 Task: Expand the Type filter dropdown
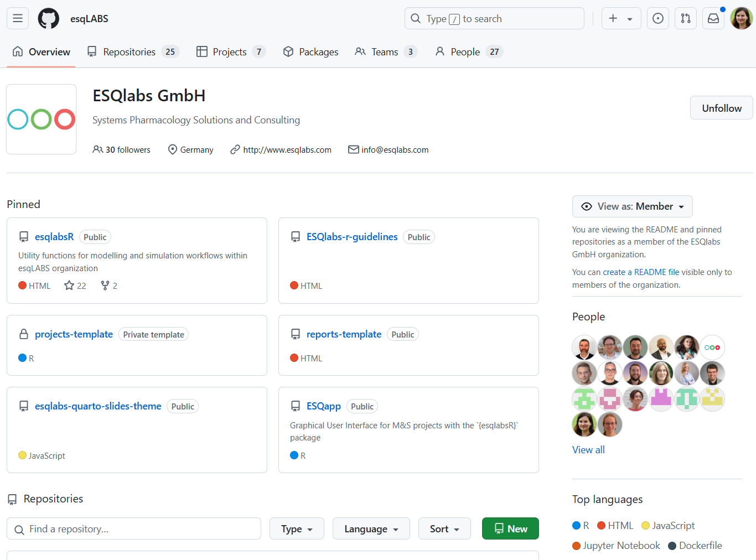point(297,528)
